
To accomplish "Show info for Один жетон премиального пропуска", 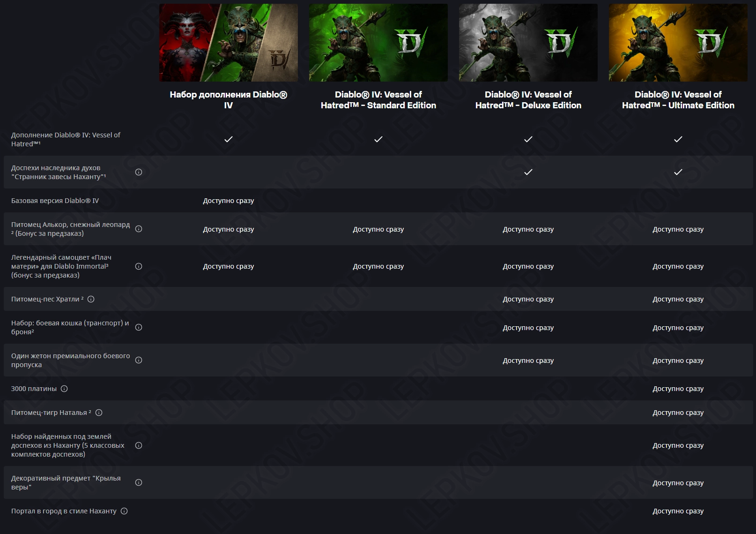I will 139,360.
